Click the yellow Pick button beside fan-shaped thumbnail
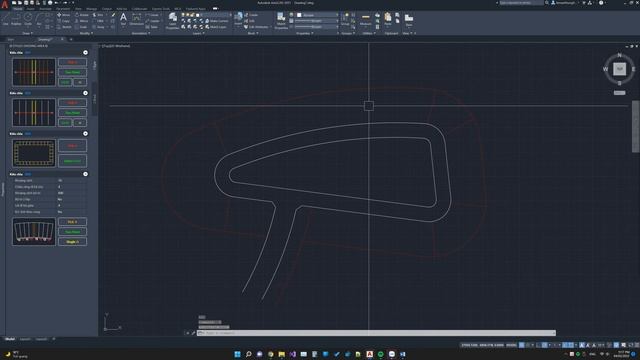This screenshot has width=640, height=360. 72,222
